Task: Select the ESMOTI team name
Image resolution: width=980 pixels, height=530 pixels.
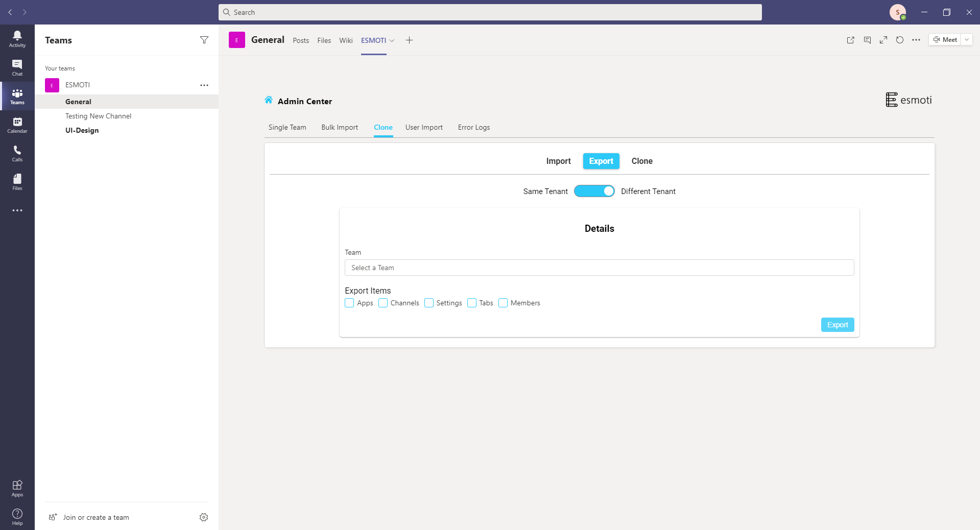Action: click(x=78, y=85)
